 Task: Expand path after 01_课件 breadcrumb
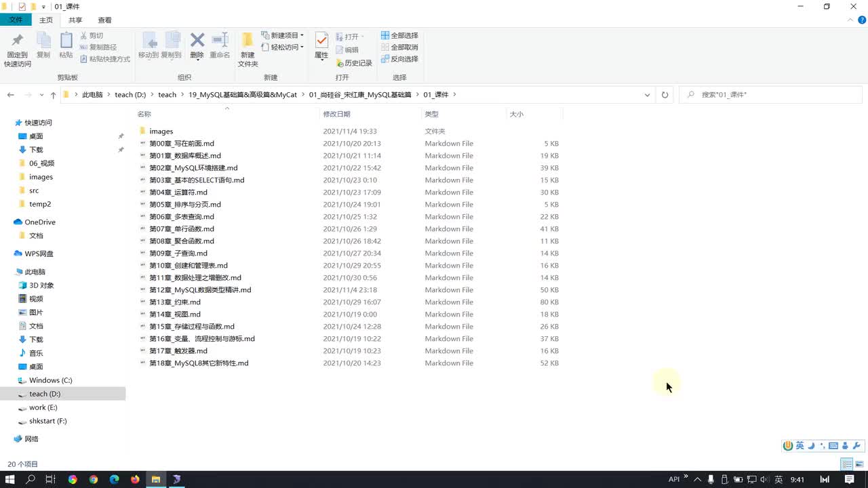tap(454, 95)
